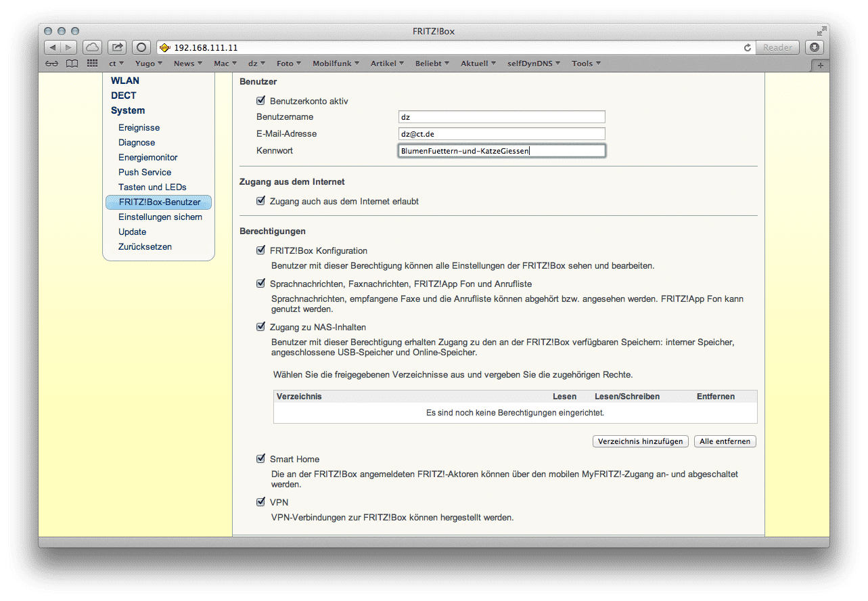The height and width of the screenshot is (601, 868).
Task: Click the E-Mail-Adresse input field
Action: click(501, 134)
